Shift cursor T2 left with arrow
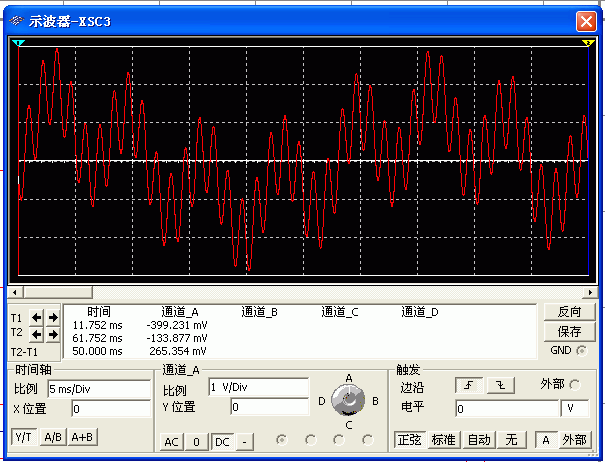The height and width of the screenshot is (462, 605). tap(38, 333)
